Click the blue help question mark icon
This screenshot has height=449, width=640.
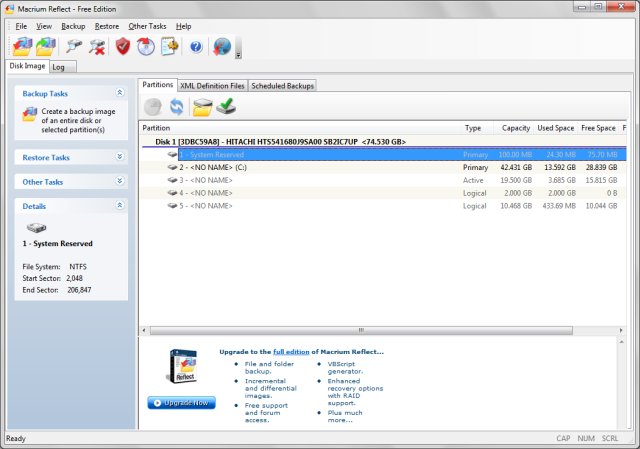click(x=196, y=46)
